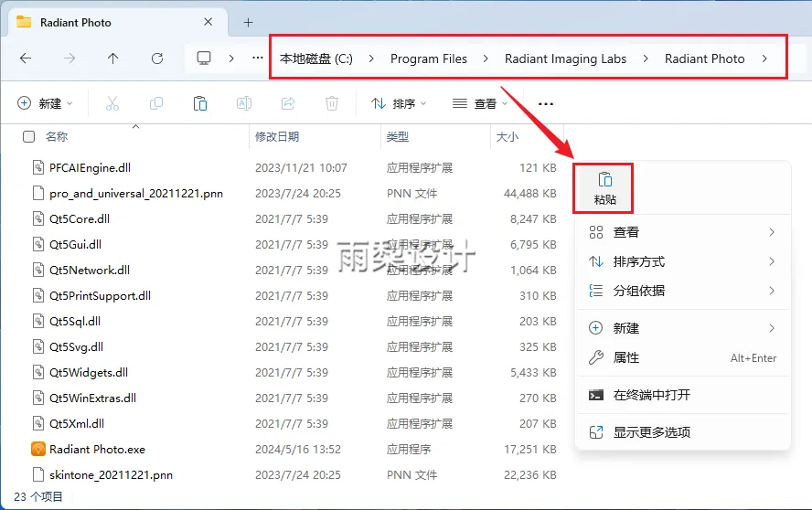Open the 查看 view dropdown
Image resolution: width=812 pixels, height=510 pixels.
coord(480,103)
